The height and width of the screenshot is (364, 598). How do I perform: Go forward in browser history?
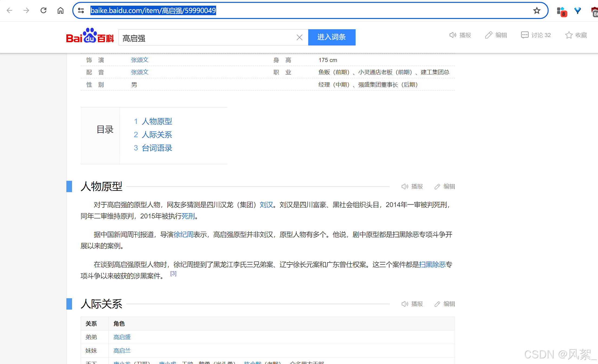pos(26,11)
